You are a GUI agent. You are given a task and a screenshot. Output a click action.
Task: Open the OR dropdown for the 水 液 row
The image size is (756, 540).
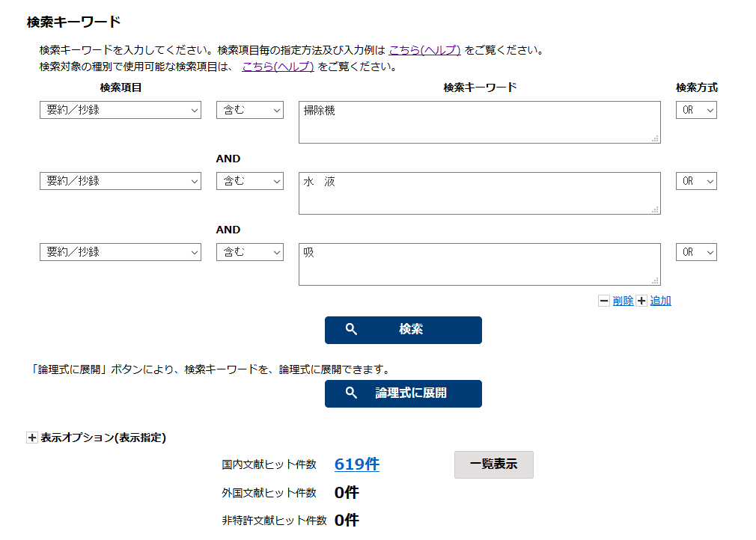[696, 181]
